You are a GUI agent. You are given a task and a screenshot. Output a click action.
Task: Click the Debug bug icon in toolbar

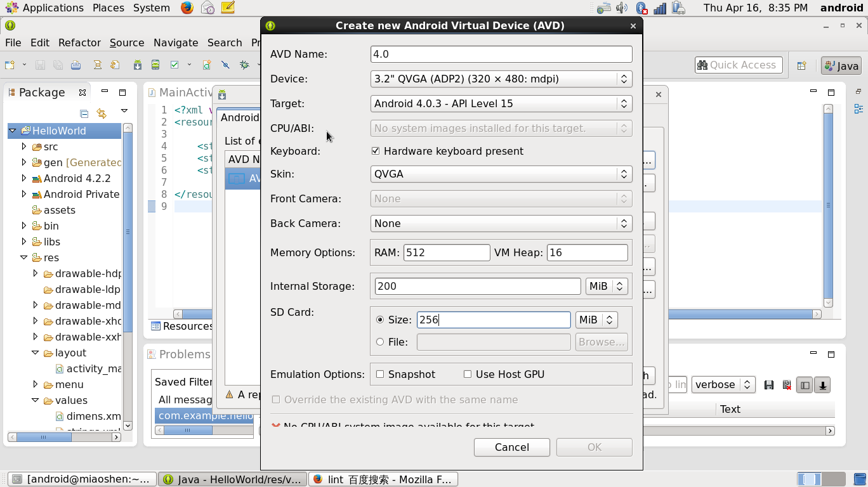(x=244, y=65)
